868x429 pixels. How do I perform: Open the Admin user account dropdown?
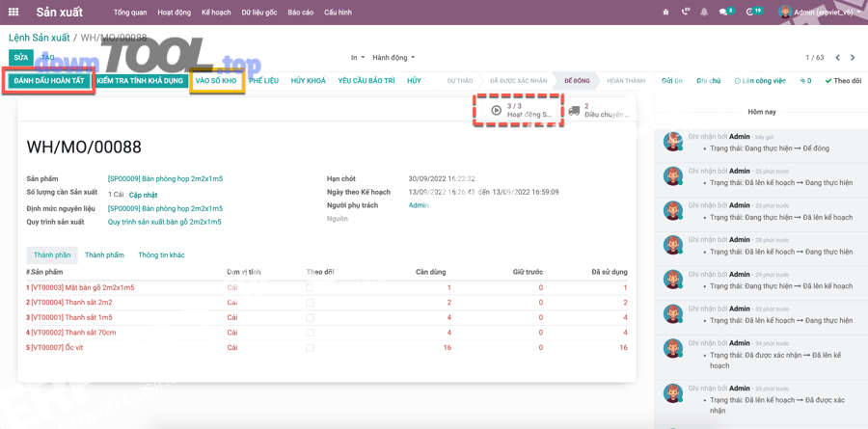(820, 13)
